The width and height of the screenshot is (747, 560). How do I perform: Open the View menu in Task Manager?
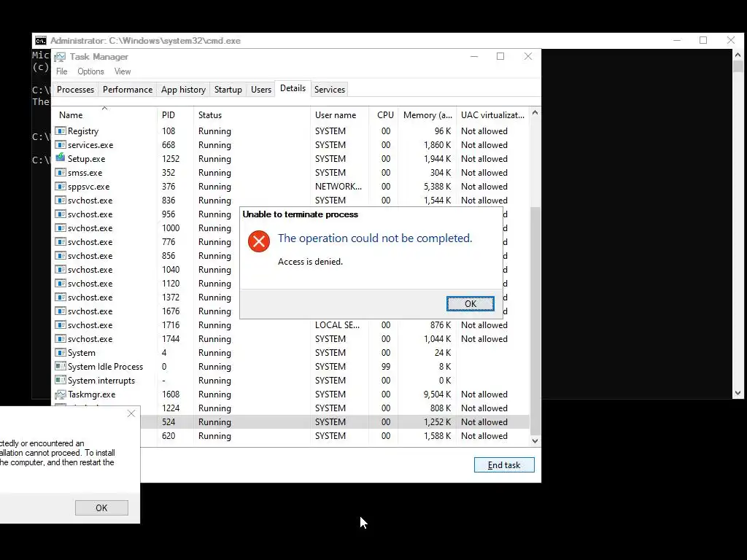(x=123, y=71)
